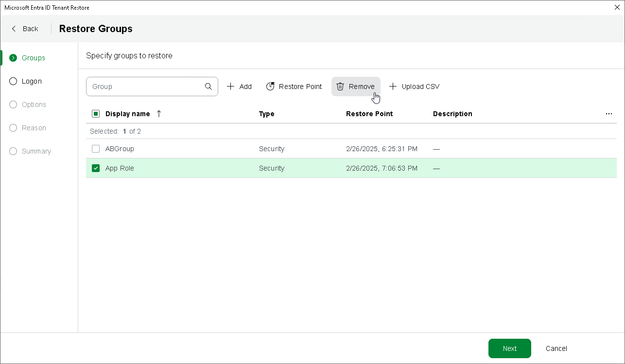Click the Add plus icon
Screen dimensions: 625x364
pos(231,87)
